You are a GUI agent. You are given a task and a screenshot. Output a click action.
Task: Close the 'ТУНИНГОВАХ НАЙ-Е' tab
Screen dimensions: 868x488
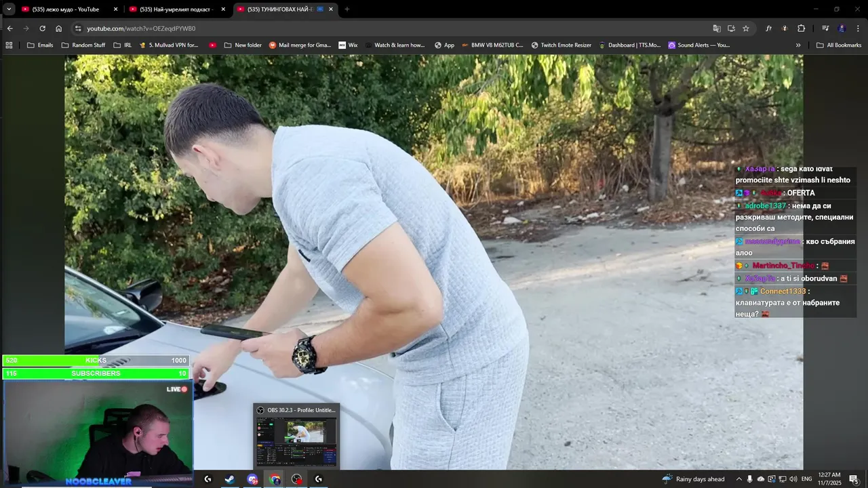331,9
